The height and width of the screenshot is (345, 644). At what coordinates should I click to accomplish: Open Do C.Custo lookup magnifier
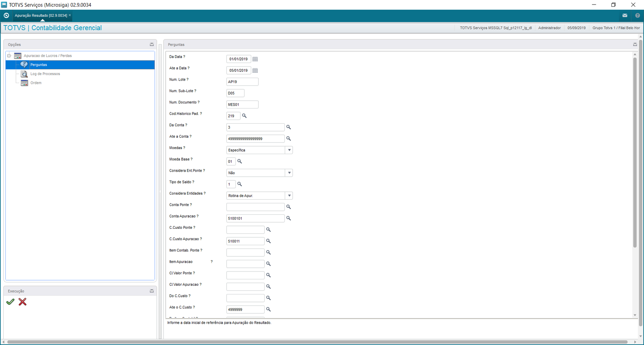(268, 298)
